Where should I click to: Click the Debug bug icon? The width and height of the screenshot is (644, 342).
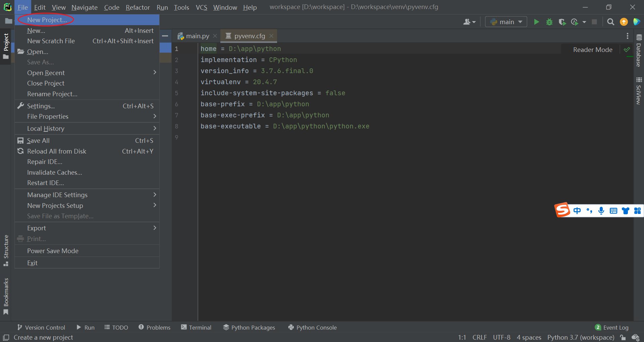[549, 22]
